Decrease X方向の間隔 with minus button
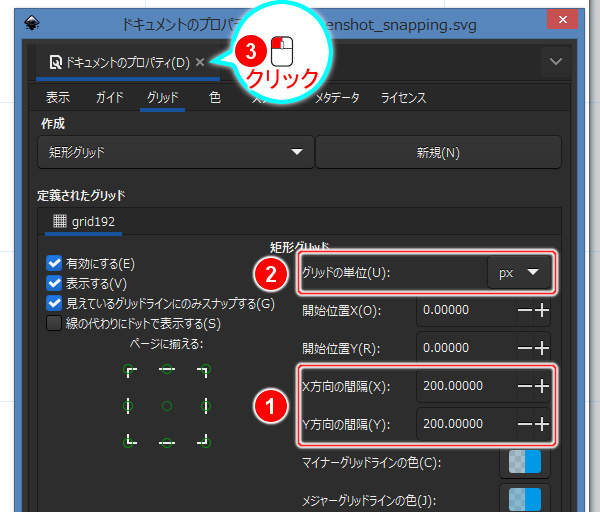Viewport: 600px width, 512px height. [524, 386]
